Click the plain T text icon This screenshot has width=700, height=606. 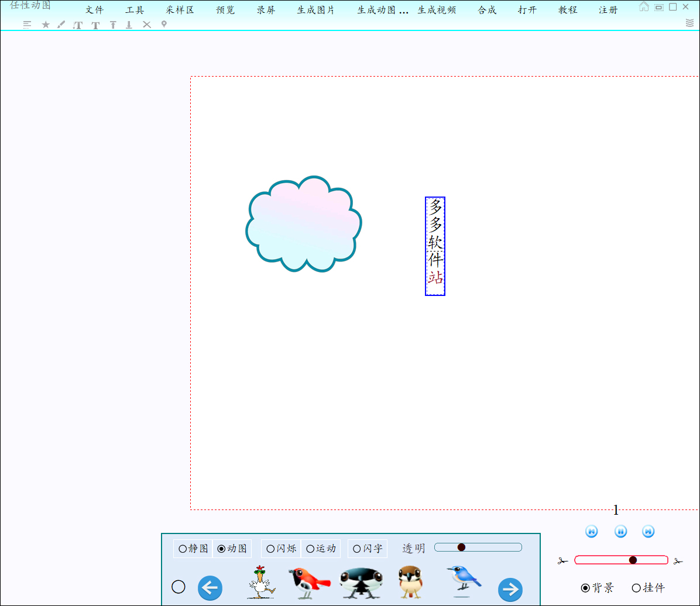tap(95, 25)
